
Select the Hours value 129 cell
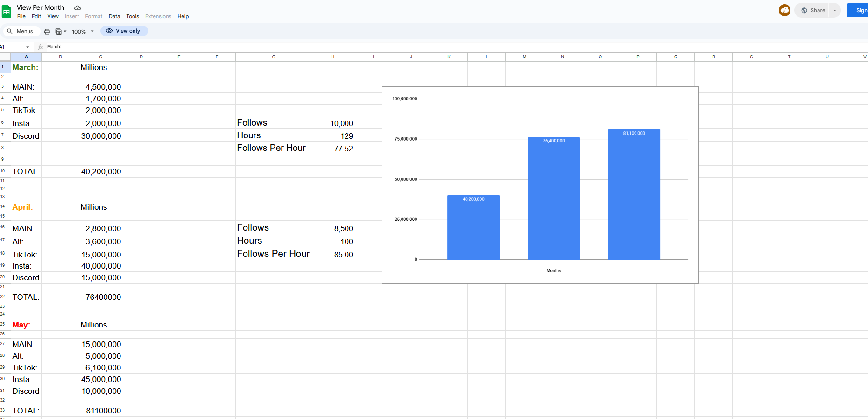333,135
